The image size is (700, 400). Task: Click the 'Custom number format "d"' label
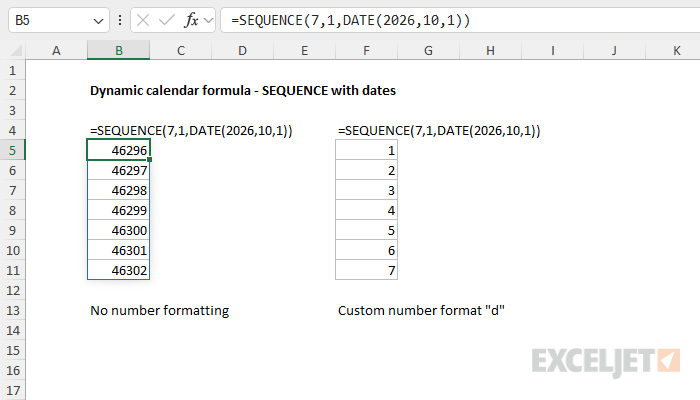coord(421,311)
